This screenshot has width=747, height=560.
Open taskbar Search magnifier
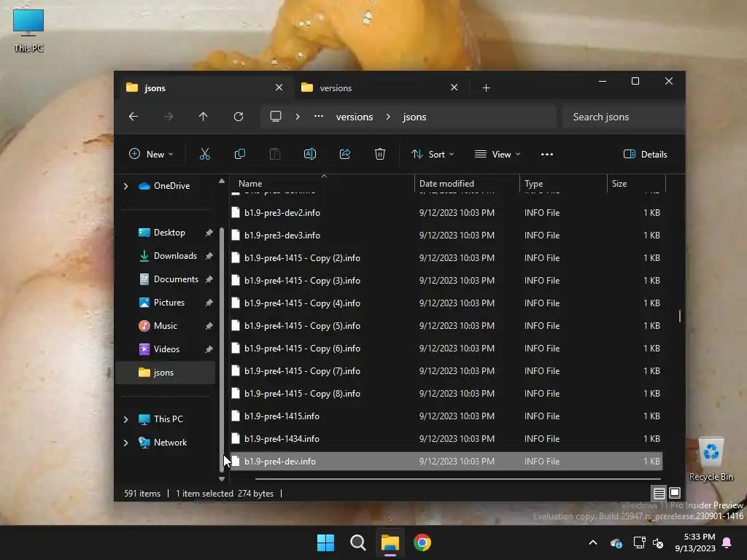coord(357,542)
